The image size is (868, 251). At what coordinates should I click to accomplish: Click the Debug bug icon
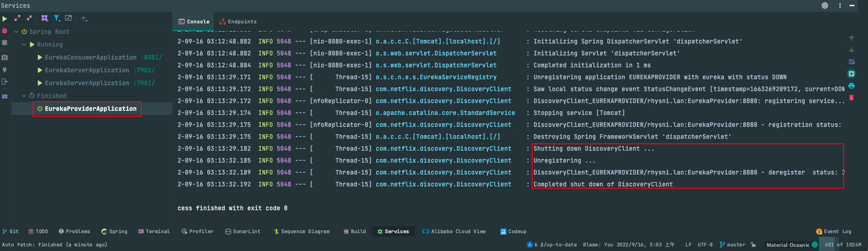pos(5,31)
